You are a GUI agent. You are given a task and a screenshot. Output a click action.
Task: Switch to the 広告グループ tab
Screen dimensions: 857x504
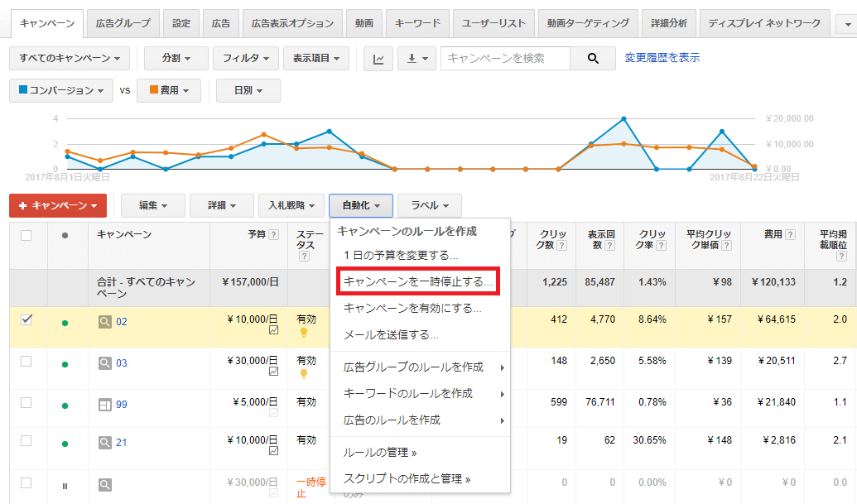[123, 23]
